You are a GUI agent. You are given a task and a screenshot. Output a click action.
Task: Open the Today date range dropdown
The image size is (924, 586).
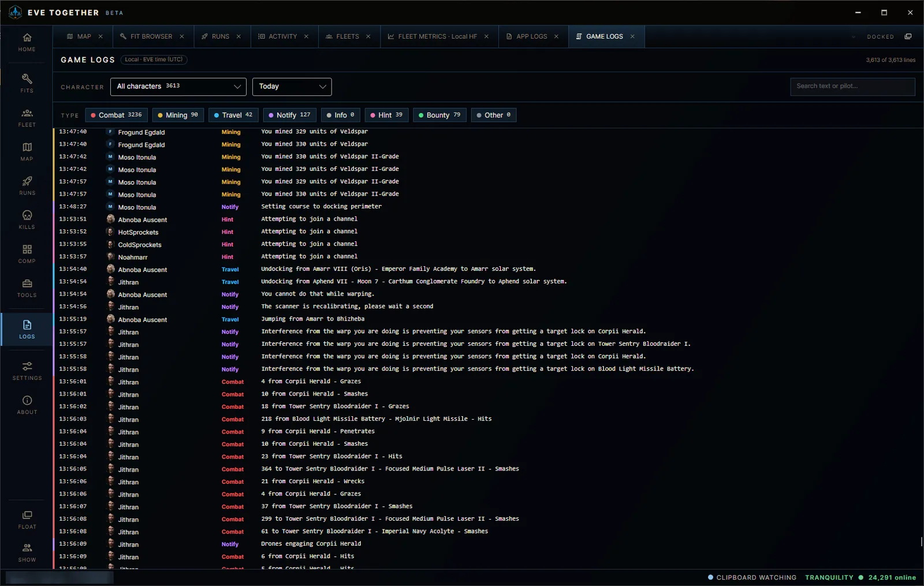point(292,87)
